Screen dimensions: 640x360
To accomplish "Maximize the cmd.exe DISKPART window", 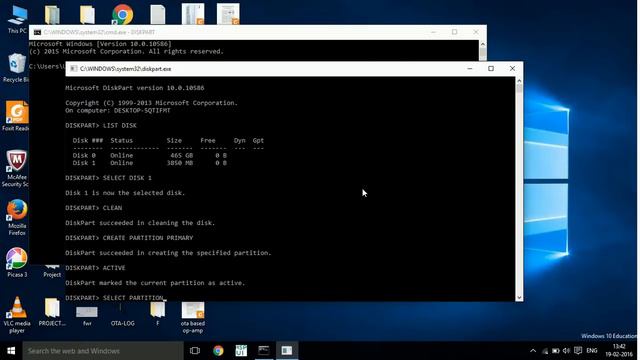I will (x=455, y=32).
